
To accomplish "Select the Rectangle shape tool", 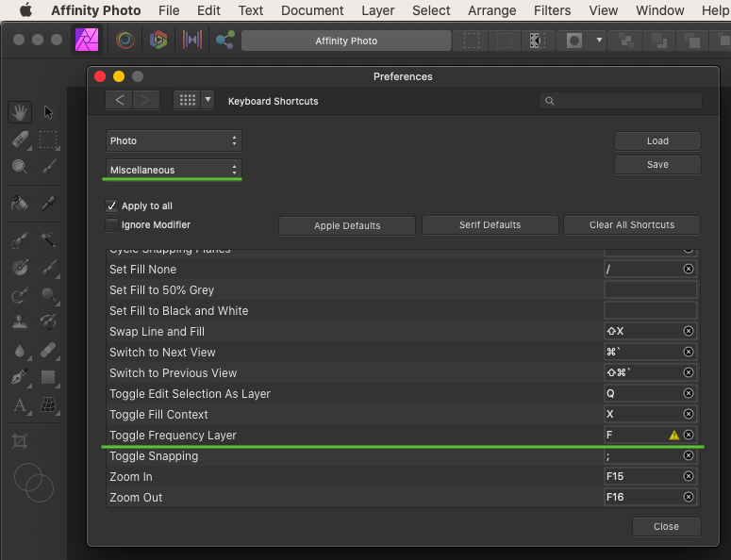I will (48, 377).
